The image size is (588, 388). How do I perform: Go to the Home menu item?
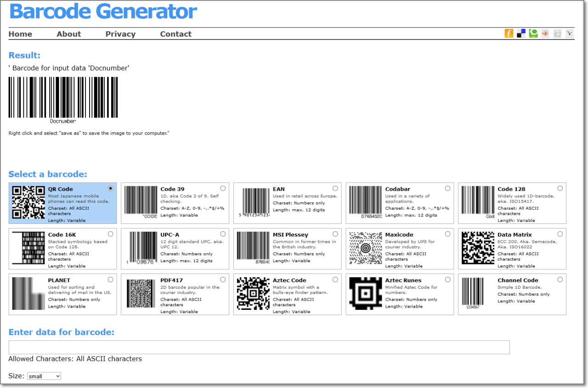(x=20, y=34)
